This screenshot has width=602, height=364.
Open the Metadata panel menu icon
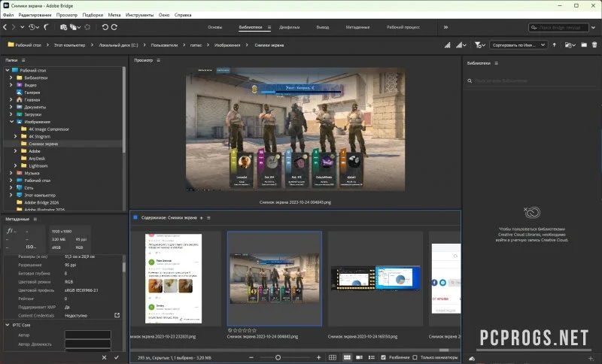(x=35, y=219)
